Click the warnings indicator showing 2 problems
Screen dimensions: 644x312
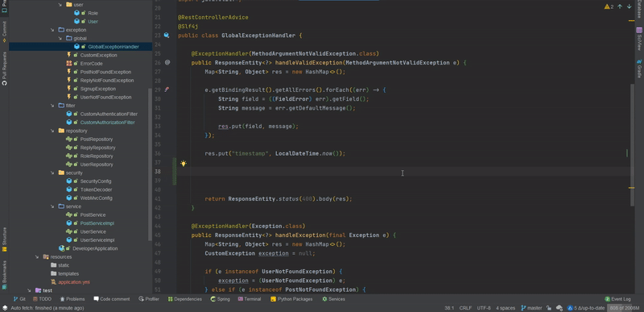coord(609,6)
